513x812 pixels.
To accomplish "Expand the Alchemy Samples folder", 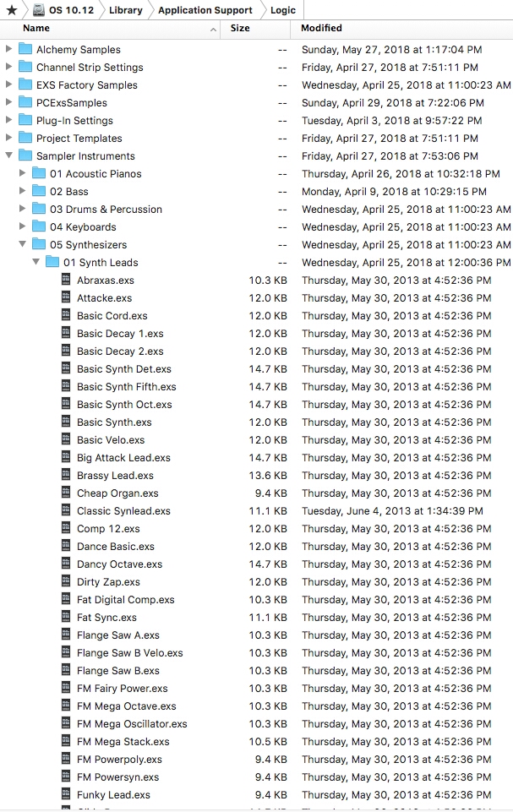I will (8, 49).
